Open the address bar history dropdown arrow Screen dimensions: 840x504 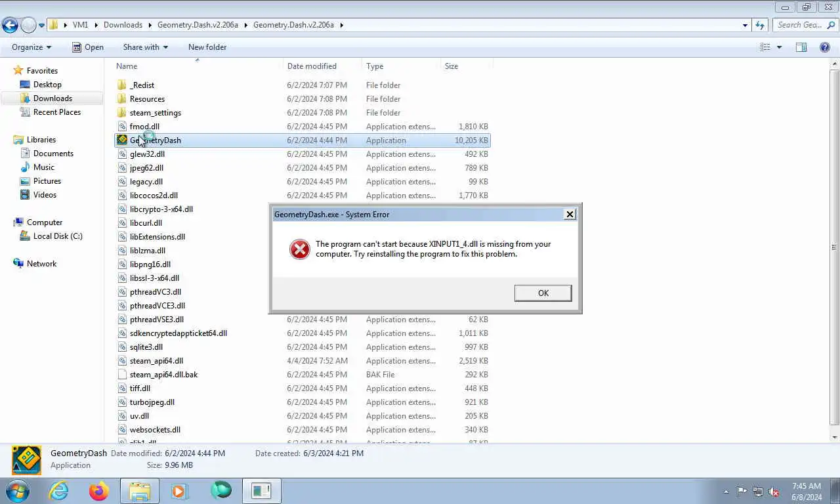click(745, 25)
